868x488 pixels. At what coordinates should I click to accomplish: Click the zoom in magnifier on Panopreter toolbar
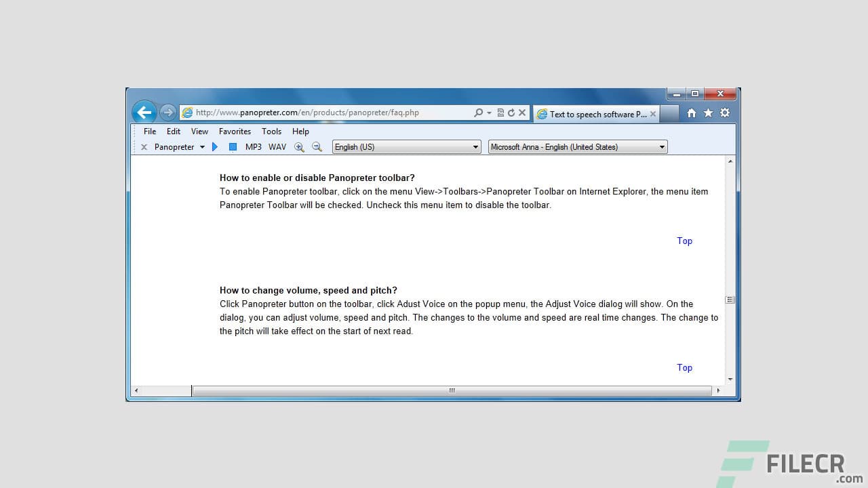(x=299, y=147)
